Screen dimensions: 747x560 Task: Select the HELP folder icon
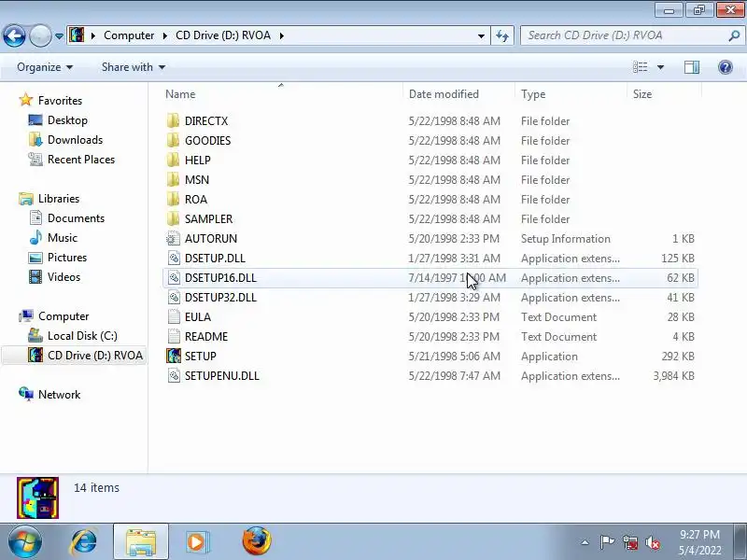click(x=174, y=160)
